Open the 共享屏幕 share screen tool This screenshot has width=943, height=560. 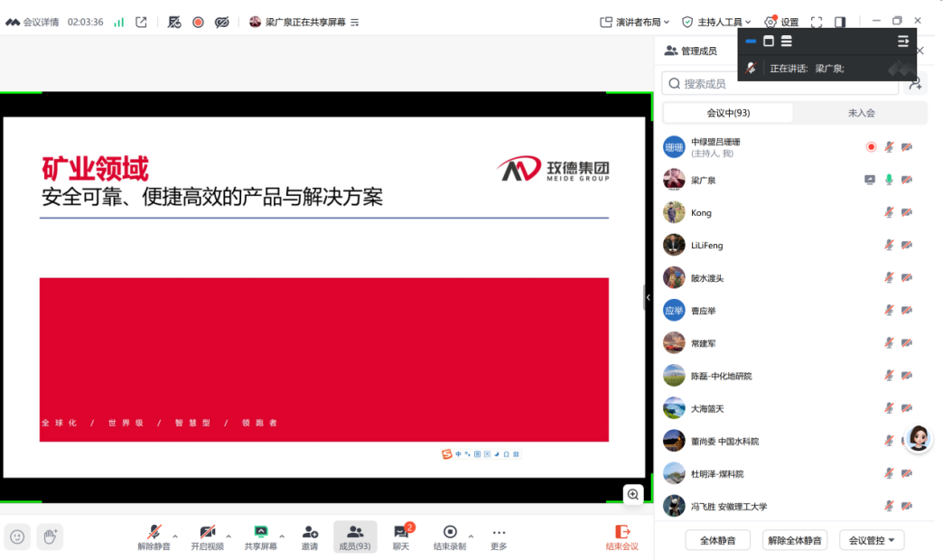(260, 532)
